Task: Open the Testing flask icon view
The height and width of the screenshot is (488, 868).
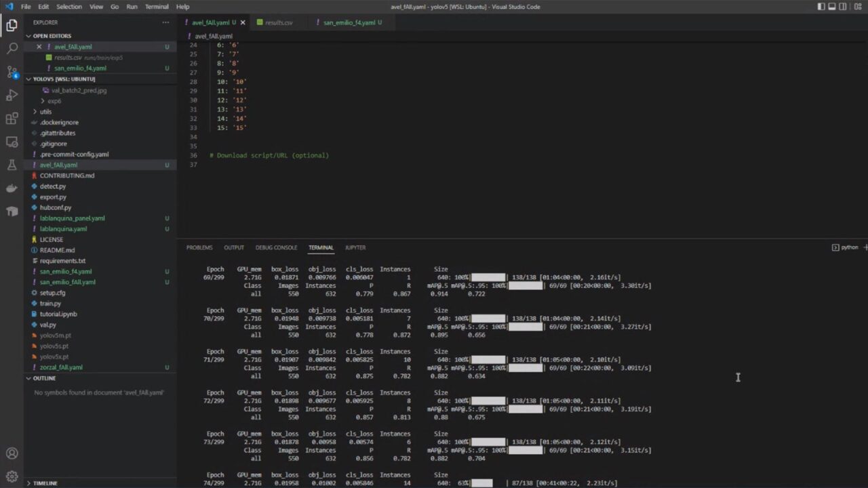Action: [x=12, y=165]
